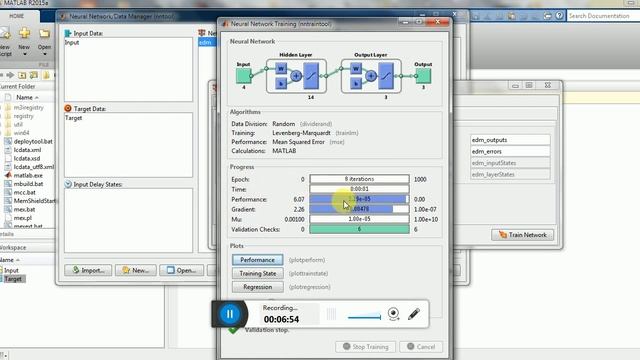Click the Open folder icon in the ribbon
The width and height of the screenshot is (640, 360).
coord(44,33)
